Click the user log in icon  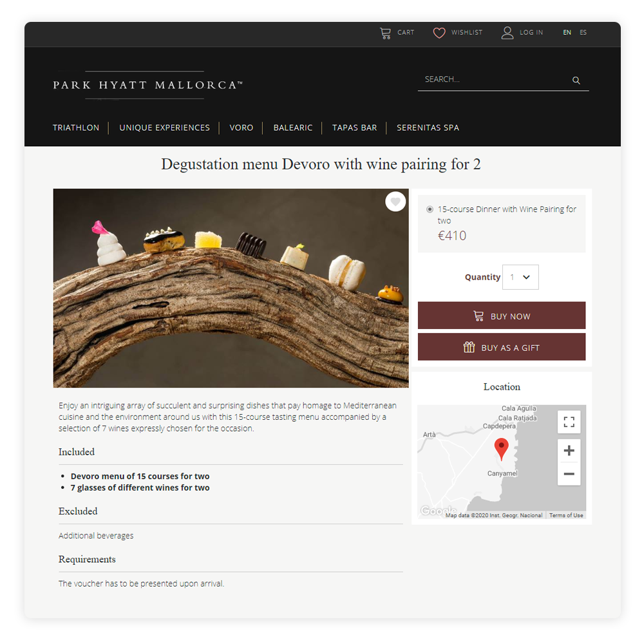[507, 32]
